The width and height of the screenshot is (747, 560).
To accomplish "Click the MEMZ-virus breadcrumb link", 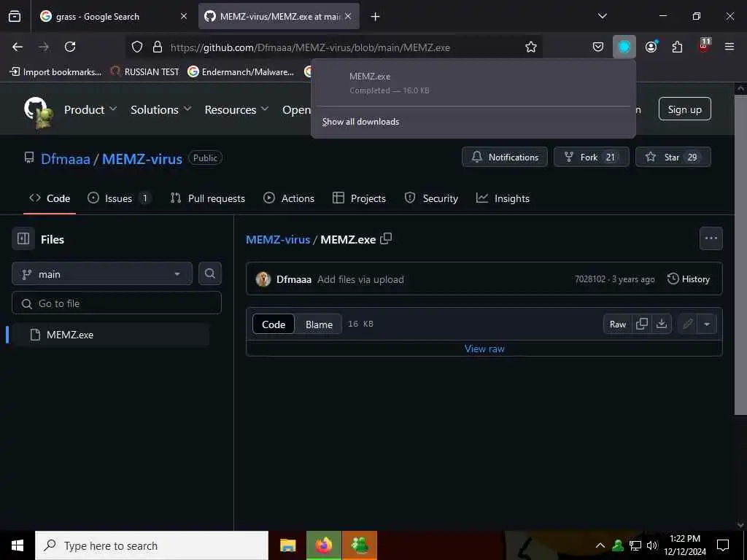I will (x=278, y=239).
